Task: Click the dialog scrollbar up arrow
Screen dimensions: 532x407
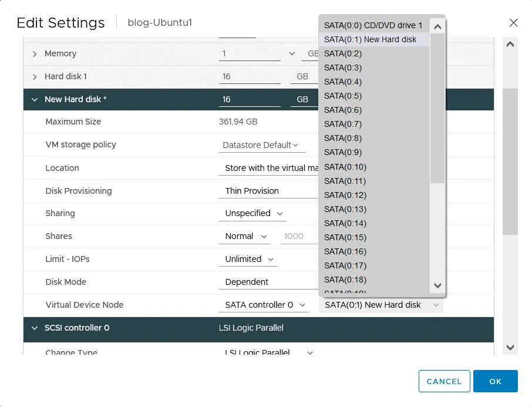Action: click(510, 45)
